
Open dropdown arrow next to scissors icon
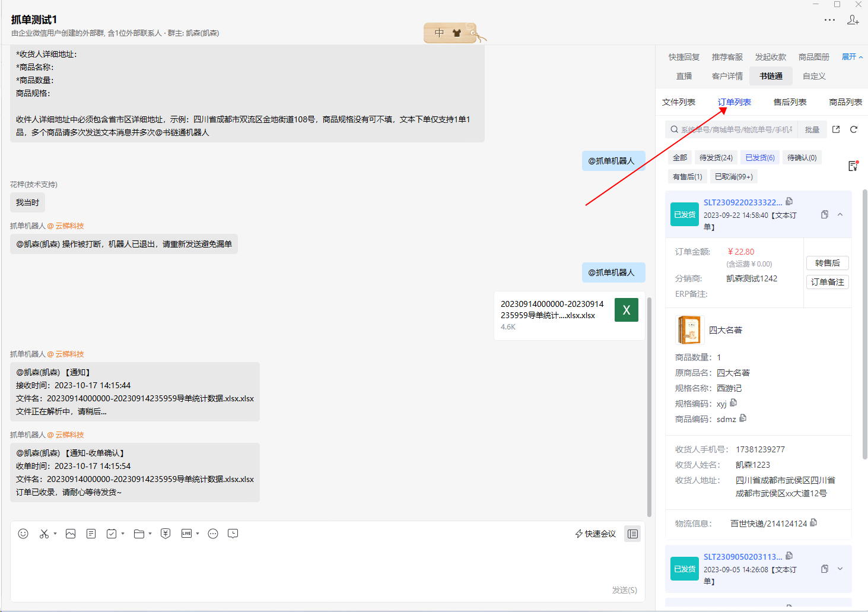click(x=55, y=534)
